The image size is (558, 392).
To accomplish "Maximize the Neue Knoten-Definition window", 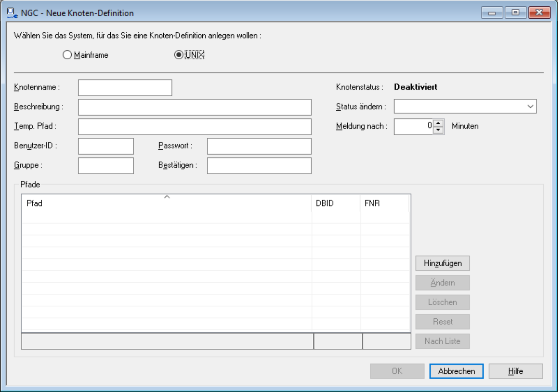I will coord(515,13).
